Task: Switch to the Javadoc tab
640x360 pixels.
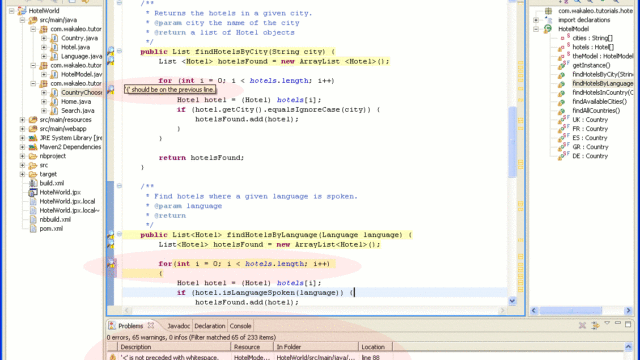Action: click(x=178, y=326)
